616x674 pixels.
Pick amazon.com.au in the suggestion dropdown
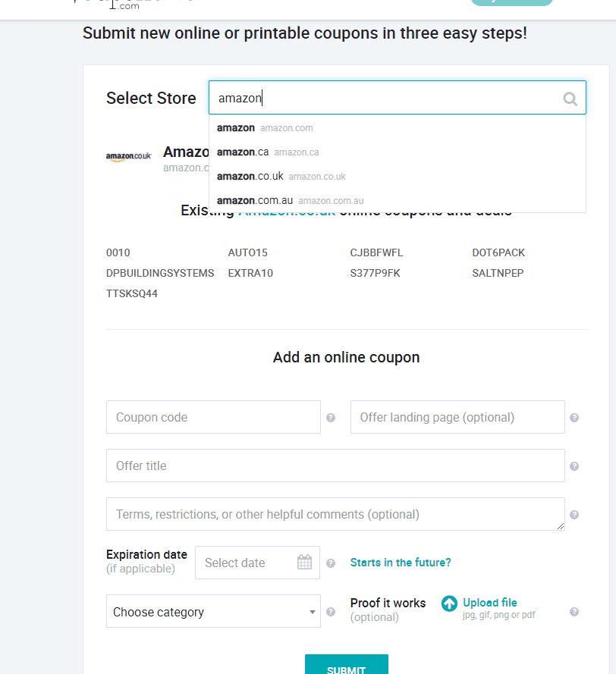click(x=397, y=200)
